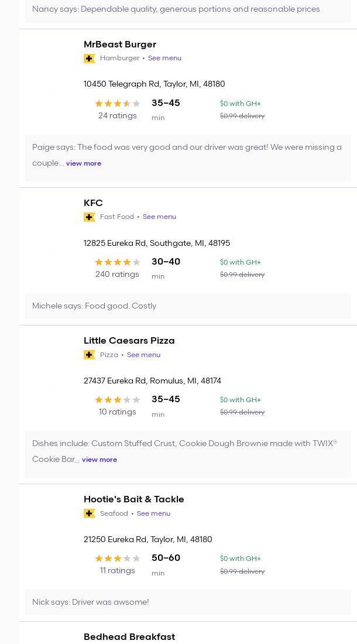Click the 240 ratings count for KFC
Image resolution: width=357 pixels, height=644 pixels.
tap(117, 275)
